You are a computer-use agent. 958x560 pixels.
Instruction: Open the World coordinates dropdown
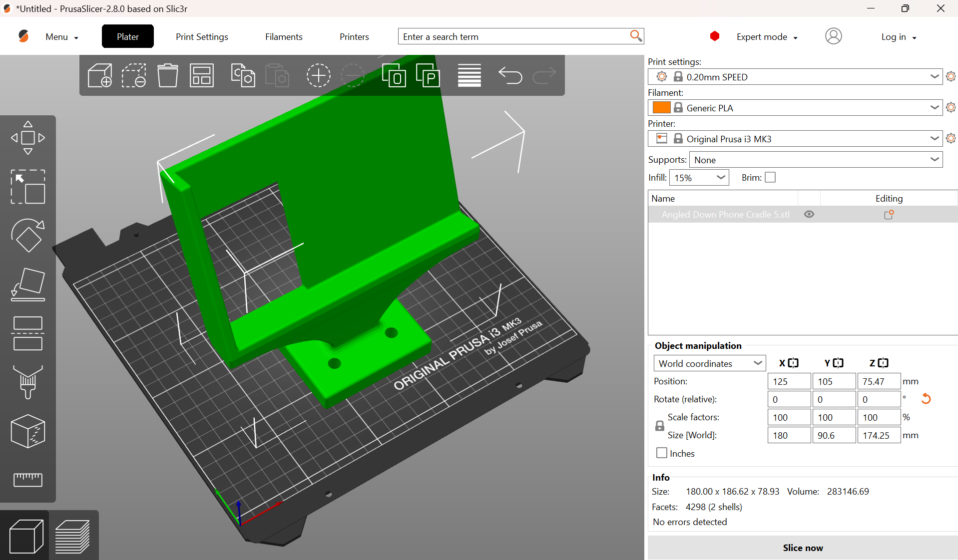pos(709,363)
